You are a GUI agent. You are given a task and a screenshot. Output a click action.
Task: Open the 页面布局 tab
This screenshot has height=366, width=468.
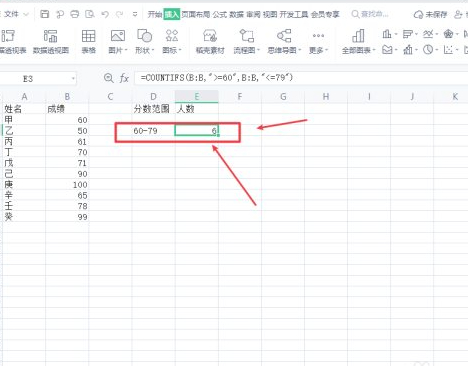196,14
